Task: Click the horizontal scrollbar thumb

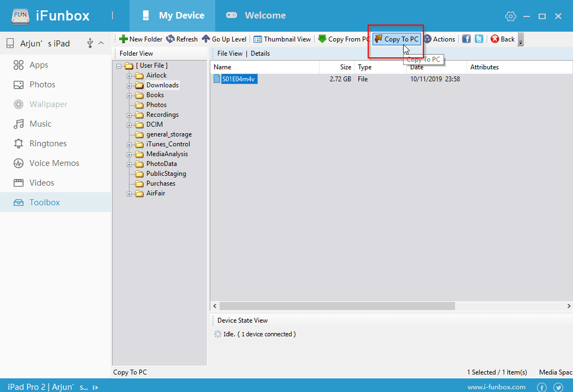Action: coord(337,306)
